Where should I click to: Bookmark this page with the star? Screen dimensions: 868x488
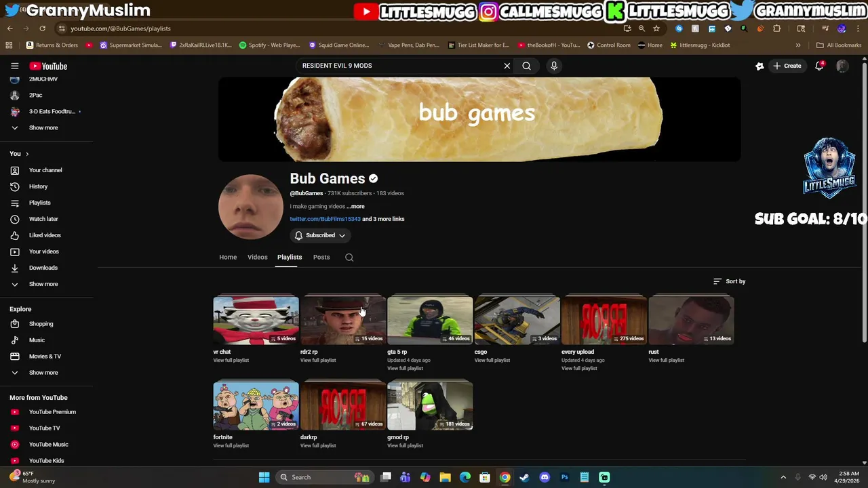[656, 28]
